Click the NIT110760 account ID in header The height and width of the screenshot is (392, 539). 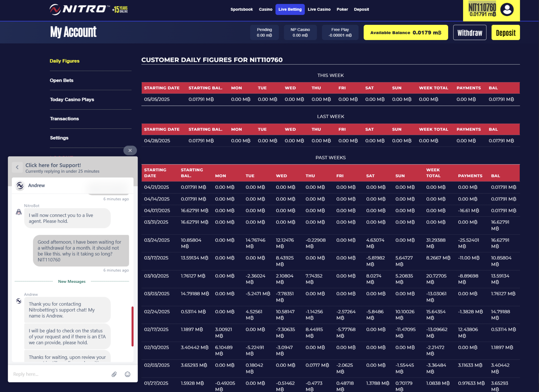(482, 7)
